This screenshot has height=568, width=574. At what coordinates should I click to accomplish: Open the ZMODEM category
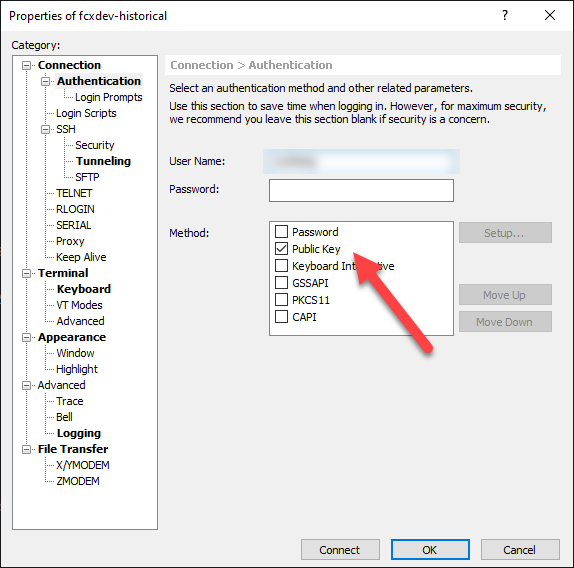pyautogui.click(x=78, y=481)
